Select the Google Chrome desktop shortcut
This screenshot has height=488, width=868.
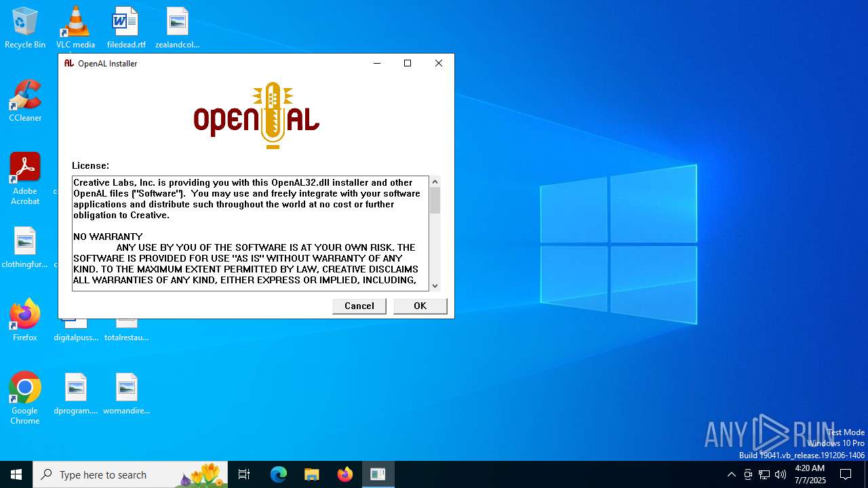coord(25,399)
